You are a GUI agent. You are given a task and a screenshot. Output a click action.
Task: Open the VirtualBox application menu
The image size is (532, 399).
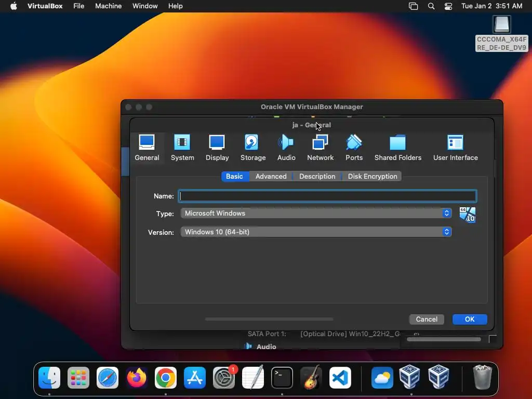pos(45,6)
